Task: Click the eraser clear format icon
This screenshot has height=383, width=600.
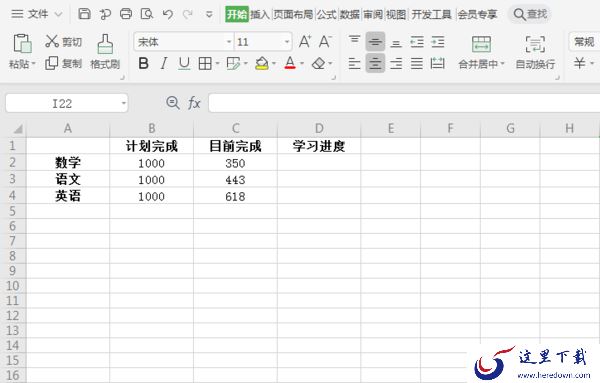Action: [318, 63]
